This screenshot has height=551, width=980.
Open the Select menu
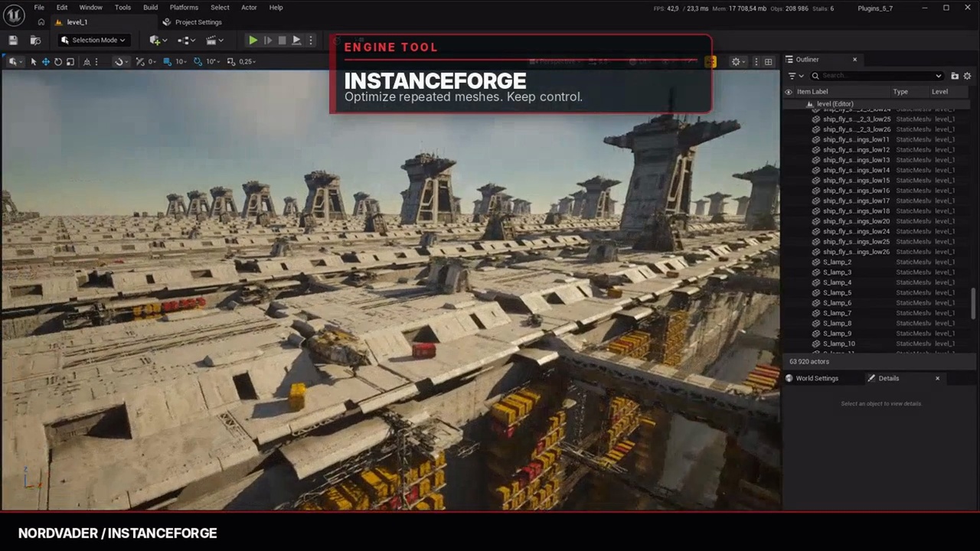coord(220,8)
